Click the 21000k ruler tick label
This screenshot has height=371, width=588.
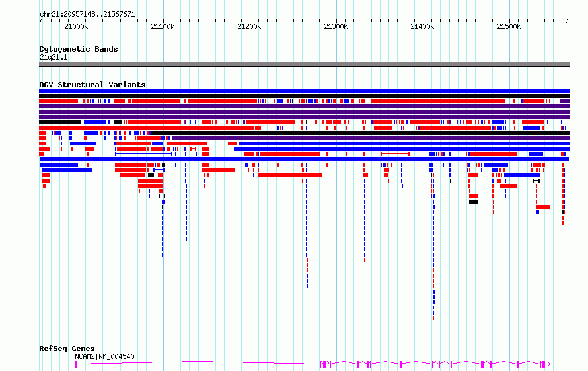coord(76,26)
